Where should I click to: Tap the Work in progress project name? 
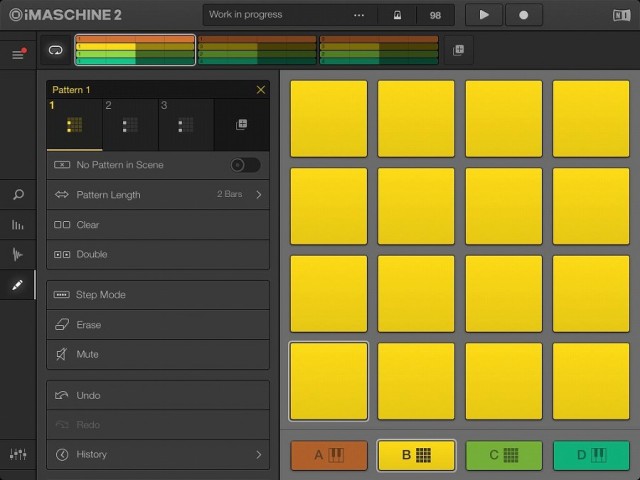(x=246, y=15)
